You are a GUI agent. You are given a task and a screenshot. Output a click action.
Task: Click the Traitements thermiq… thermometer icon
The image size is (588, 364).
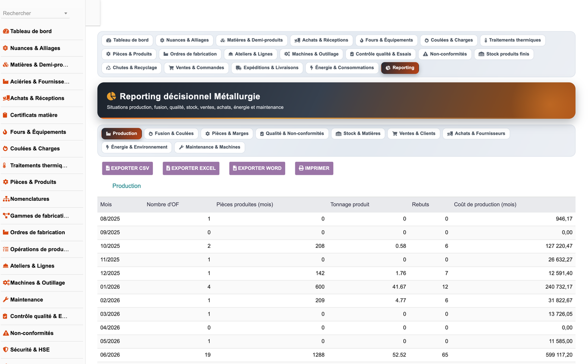[x=5, y=166]
